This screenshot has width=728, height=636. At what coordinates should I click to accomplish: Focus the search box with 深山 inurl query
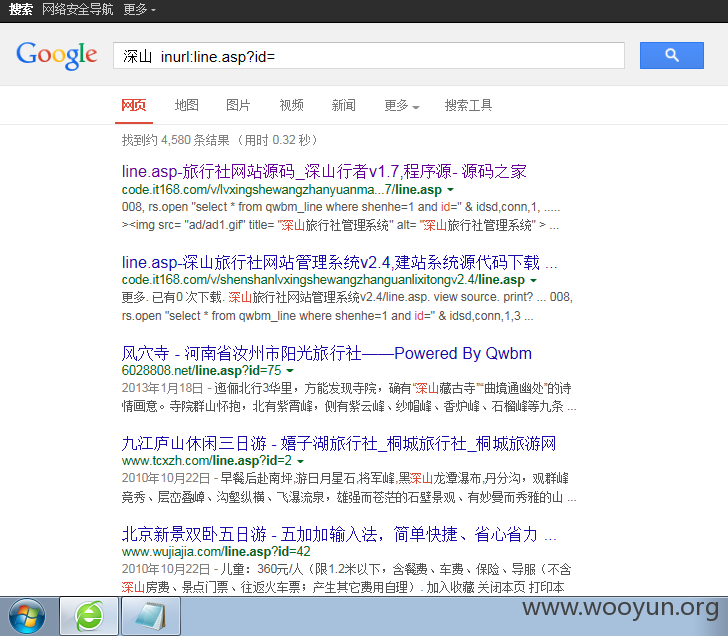coord(369,56)
